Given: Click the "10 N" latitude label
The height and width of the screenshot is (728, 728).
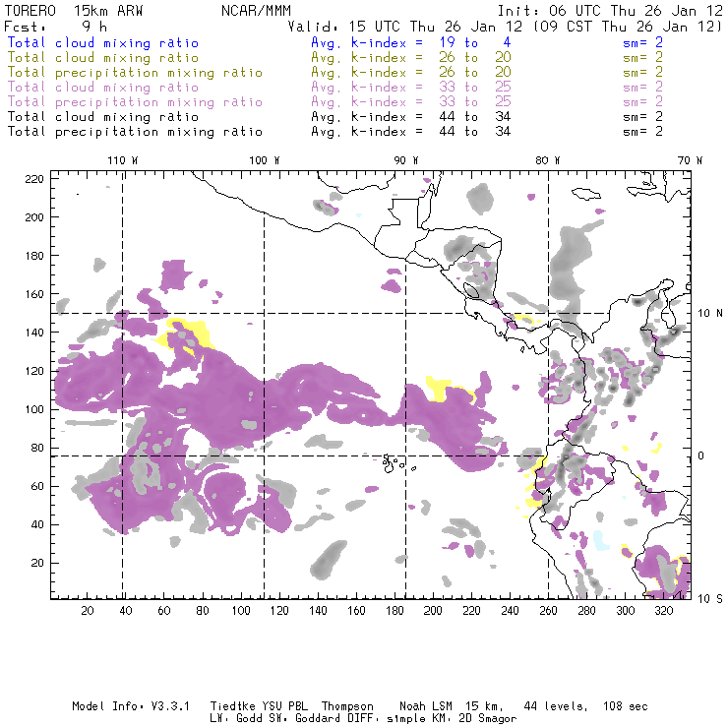Looking at the screenshot, I should 710,314.
